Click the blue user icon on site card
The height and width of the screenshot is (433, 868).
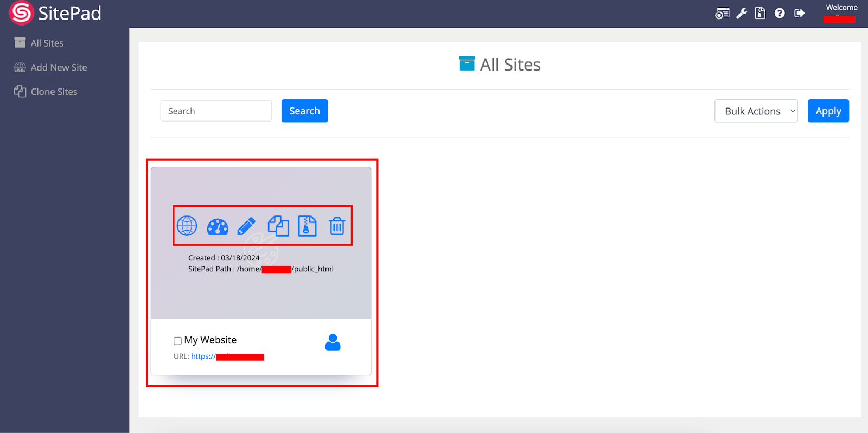(333, 342)
